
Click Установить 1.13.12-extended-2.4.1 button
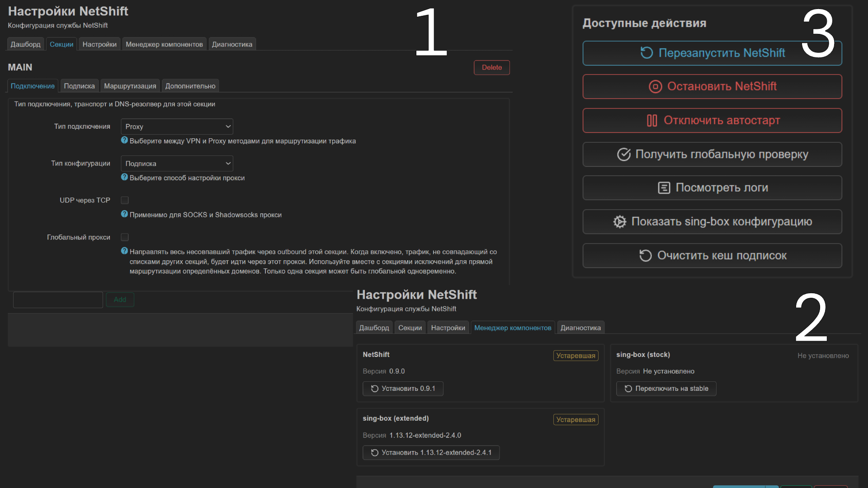click(x=431, y=453)
